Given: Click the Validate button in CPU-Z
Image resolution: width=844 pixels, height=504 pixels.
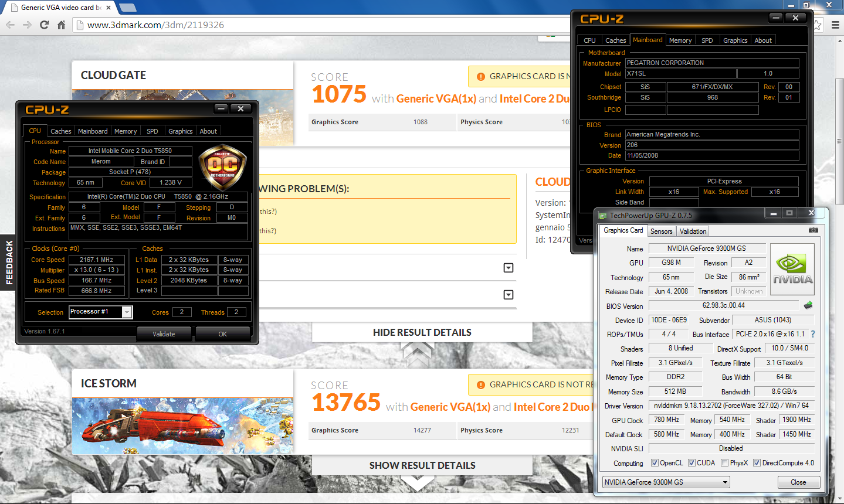Looking at the screenshot, I should (164, 334).
